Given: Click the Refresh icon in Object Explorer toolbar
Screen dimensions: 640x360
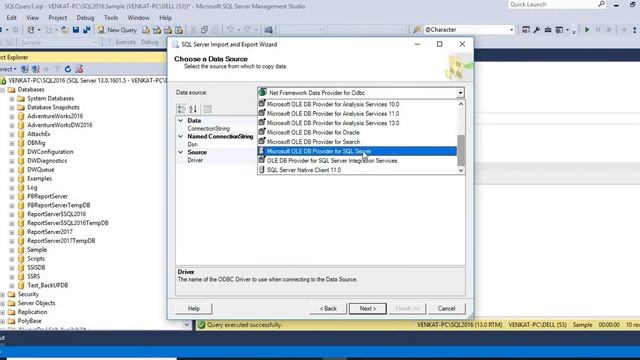Looking at the screenshot, I should (68, 69).
